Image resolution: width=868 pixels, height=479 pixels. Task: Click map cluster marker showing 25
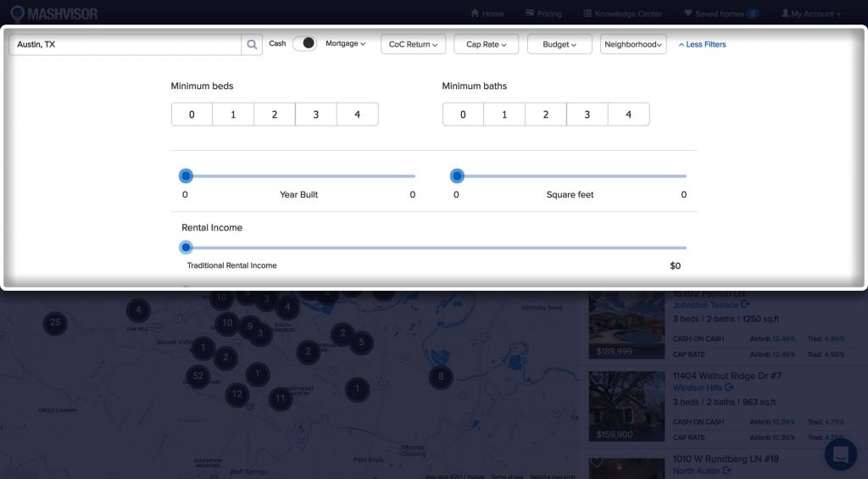(x=55, y=322)
